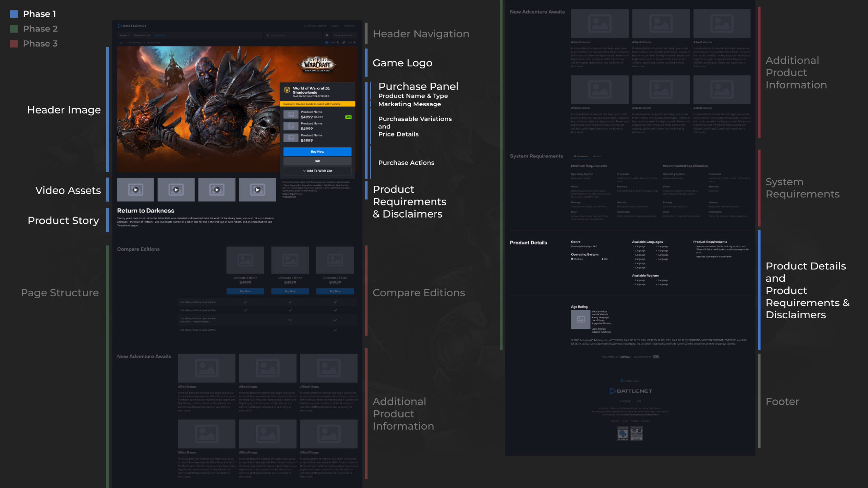Click Buy Now under second Ultimate Edition
Screen dimensions: 868x488
[x=290, y=291]
